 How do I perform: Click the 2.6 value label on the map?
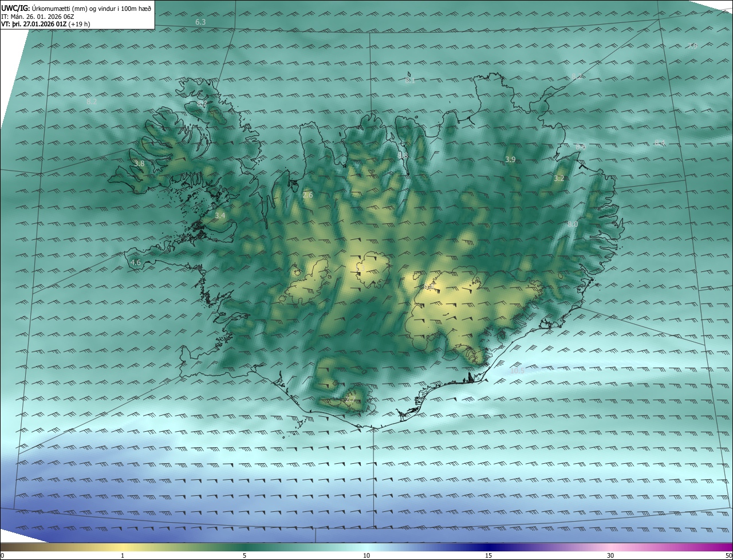[x=308, y=195]
